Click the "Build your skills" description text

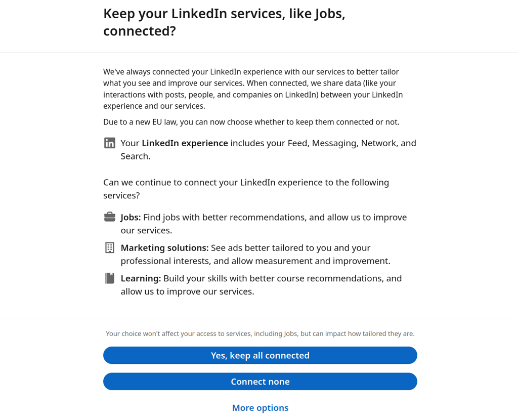282,278
